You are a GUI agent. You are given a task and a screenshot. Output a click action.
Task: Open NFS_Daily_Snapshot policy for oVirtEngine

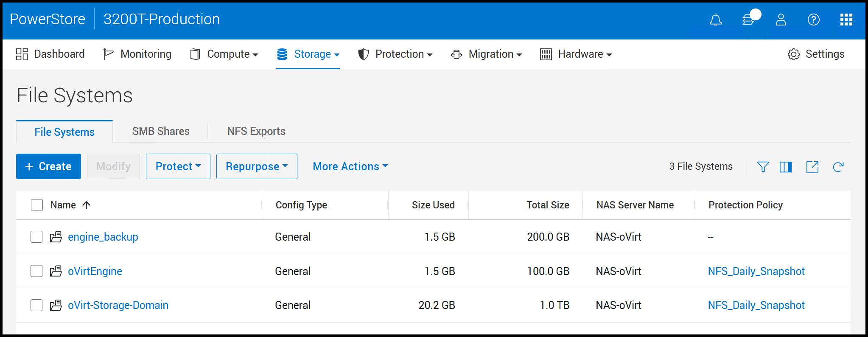(756, 271)
